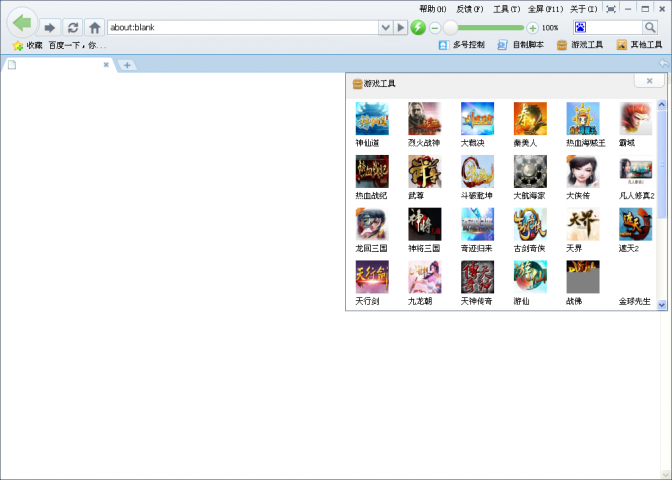Image resolution: width=672 pixels, height=480 pixels.
Task: Open 古剑奇侠 game icon
Action: click(x=530, y=224)
